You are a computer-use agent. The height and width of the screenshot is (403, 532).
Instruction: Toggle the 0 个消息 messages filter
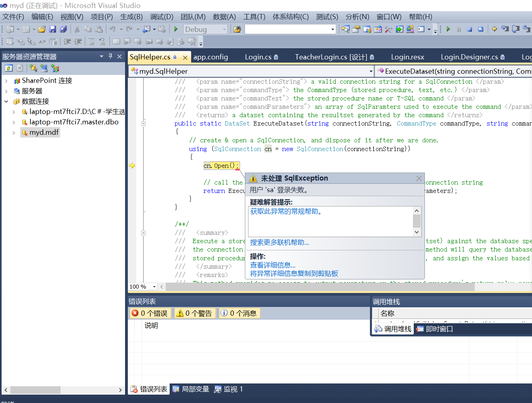[239, 313]
